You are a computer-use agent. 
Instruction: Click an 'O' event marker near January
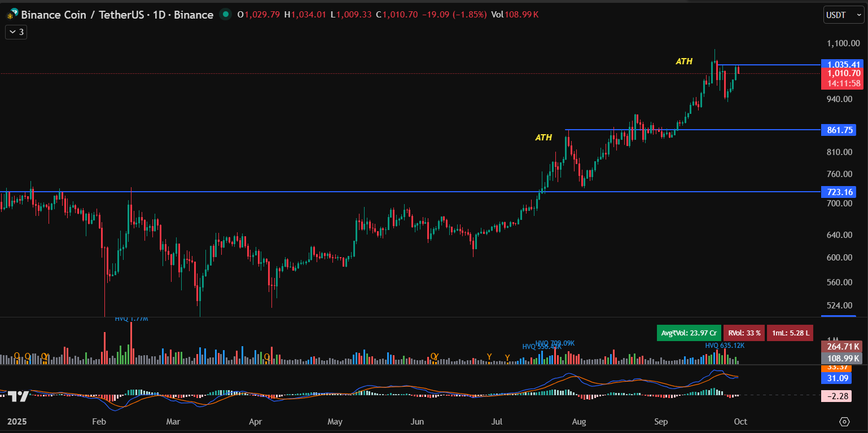click(17, 356)
